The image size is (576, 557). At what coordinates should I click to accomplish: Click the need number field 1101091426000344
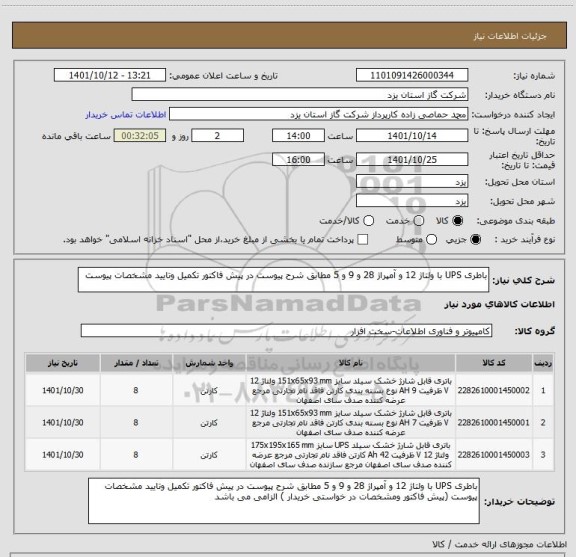coord(412,75)
